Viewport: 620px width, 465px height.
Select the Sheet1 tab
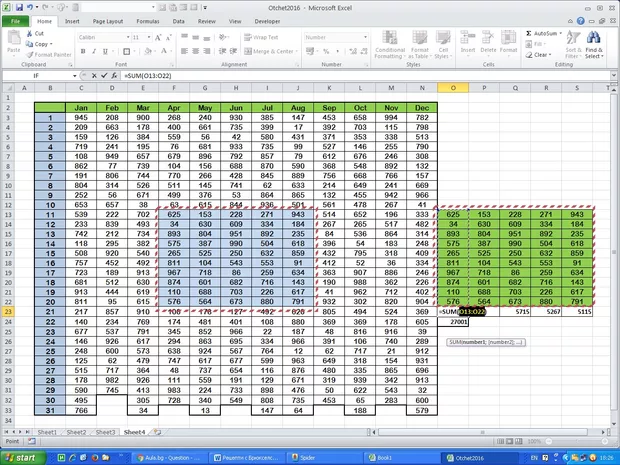pyautogui.click(x=47, y=432)
